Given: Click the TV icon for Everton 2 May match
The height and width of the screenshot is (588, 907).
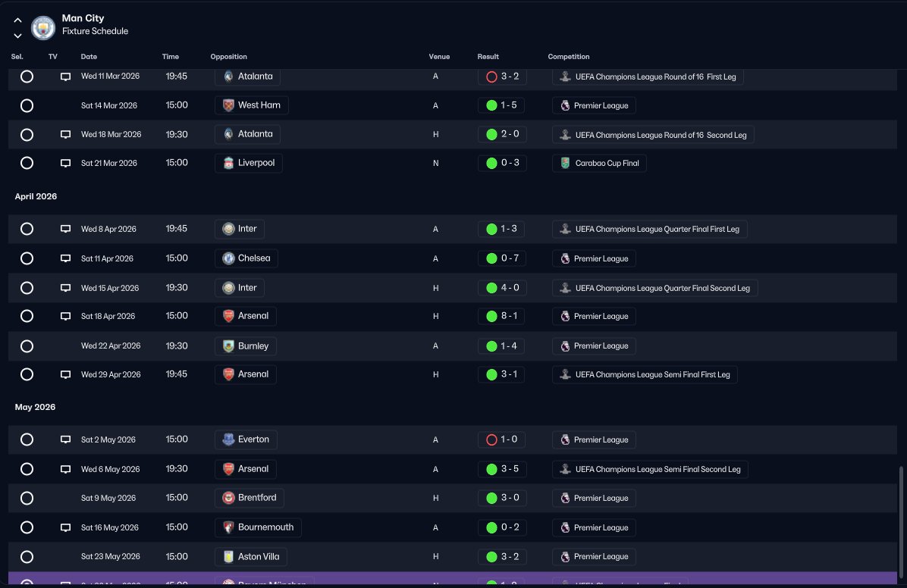Looking at the screenshot, I should (65, 439).
